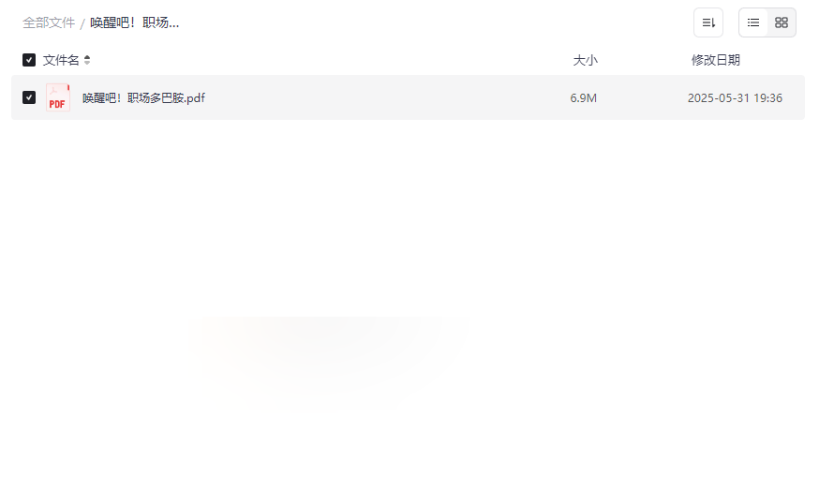Viewport: 819px width, 504px height.
Task: Click the red PDF file icon
Action: pos(57,97)
